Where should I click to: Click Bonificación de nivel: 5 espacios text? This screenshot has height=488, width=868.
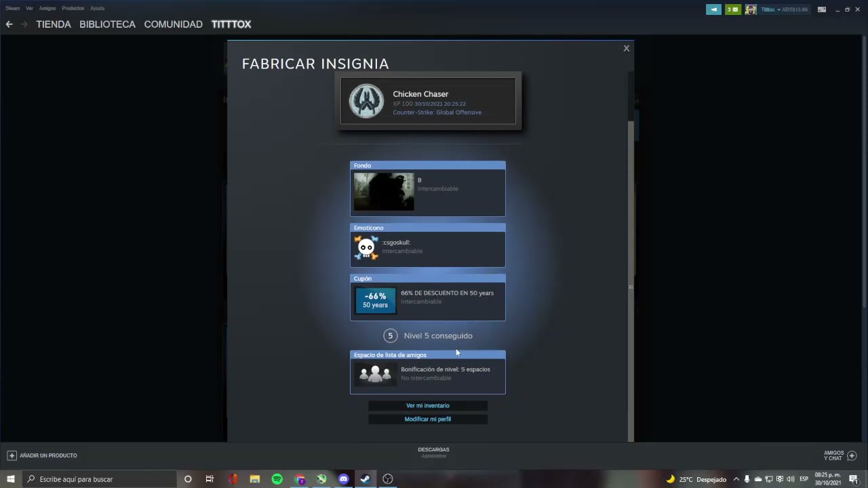tap(446, 369)
